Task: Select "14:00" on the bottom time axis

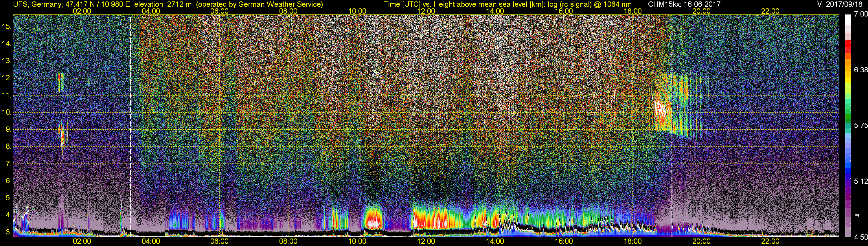Action: (x=495, y=241)
